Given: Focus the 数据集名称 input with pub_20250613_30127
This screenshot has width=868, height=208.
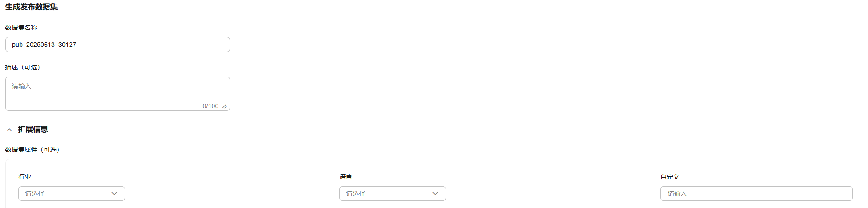Looking at the screenshot, I should (118, 45).
